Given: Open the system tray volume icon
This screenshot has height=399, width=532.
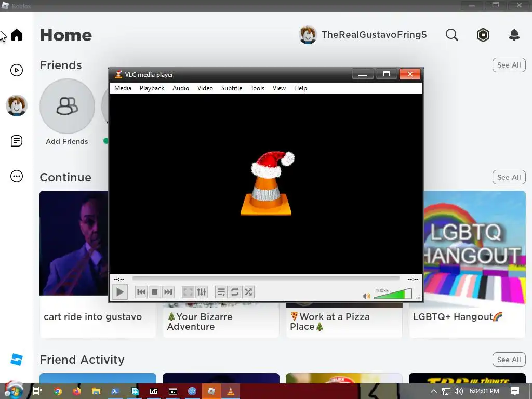Looking at the screenshot, I should point(459,391).
